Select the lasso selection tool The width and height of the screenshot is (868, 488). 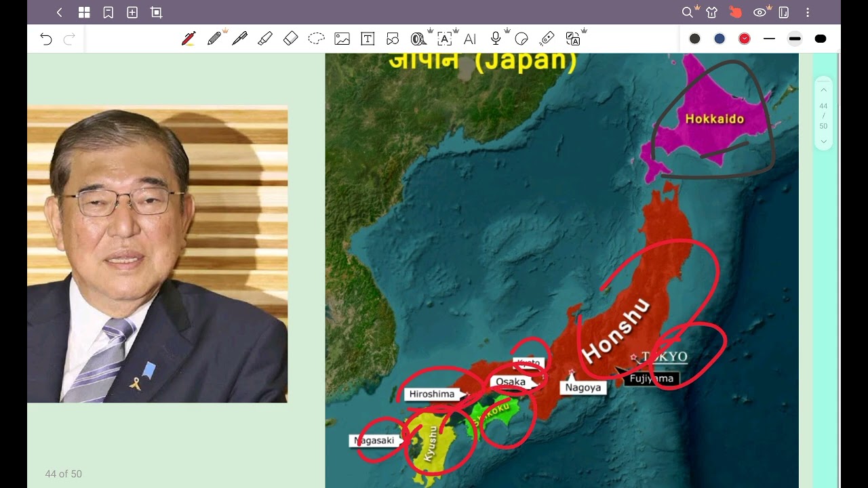tap(316, 39)
